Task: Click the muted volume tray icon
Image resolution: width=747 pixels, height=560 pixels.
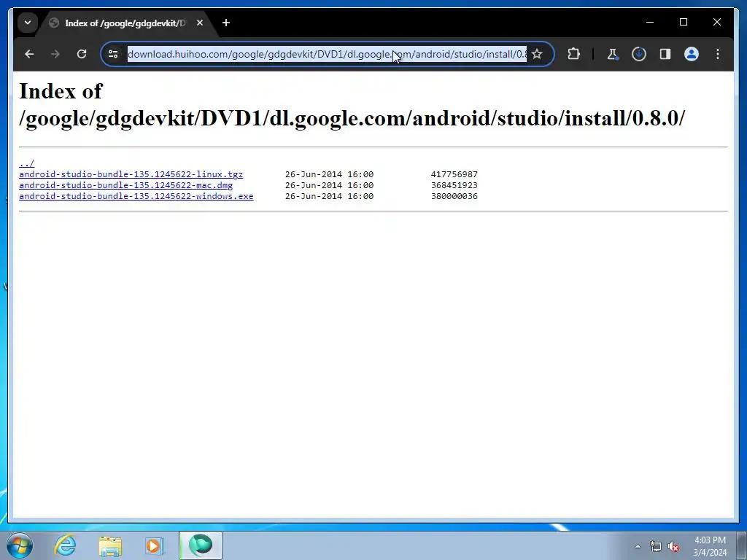Action: pyautogui.click(x=673, y=546)
